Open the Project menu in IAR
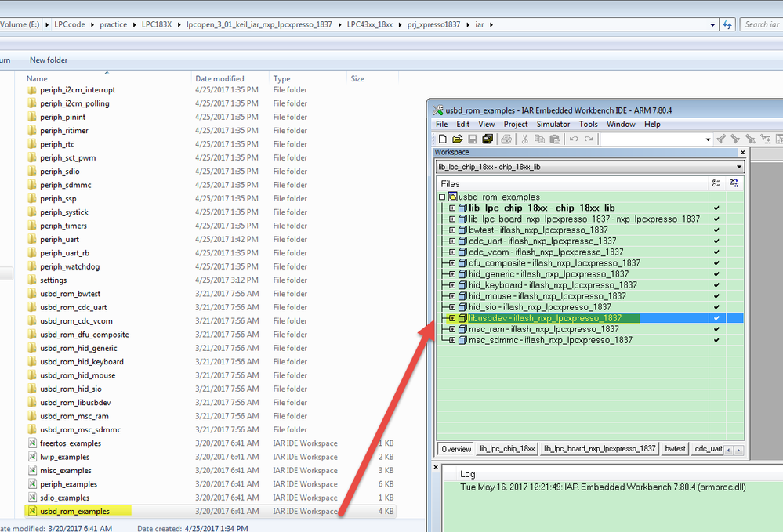Image resolution: width=783 pixels, height=532 pixels. click(516, 124)
